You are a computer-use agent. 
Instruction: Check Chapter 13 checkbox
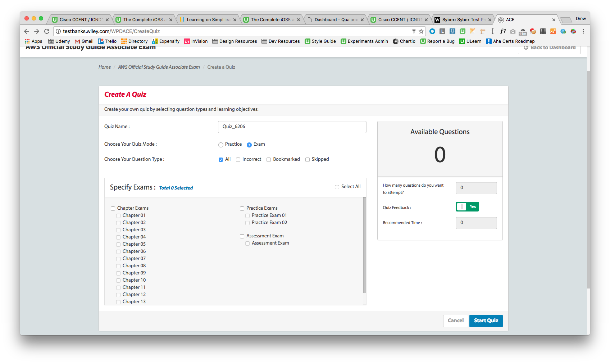pos(118,302)
